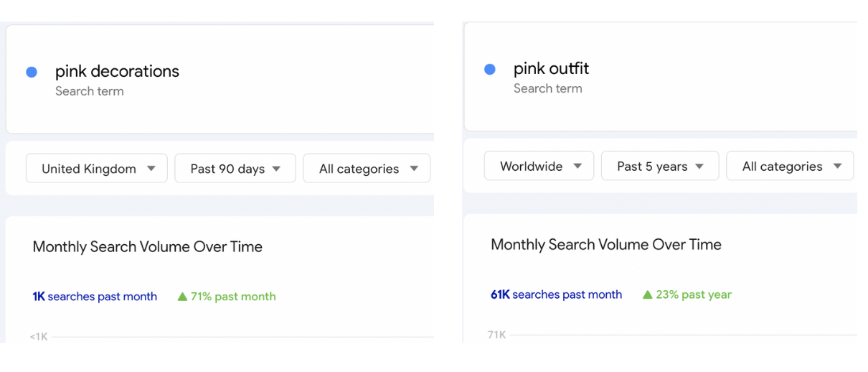Click Monthly Search Volume heading in pink decorations panel
Image resolution: width=868 pixels, height=372 pixels.
tap(148, 247)
